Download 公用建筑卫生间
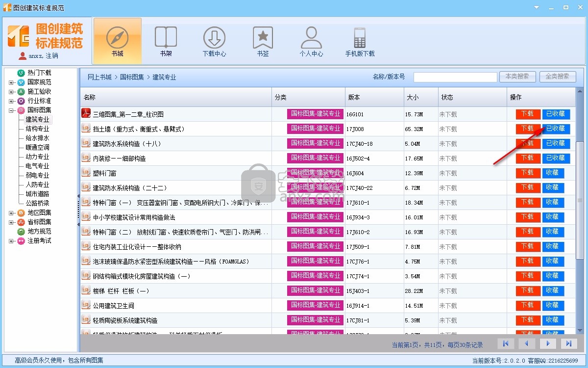The image size is (588, 368). click(x=528, y=305)
